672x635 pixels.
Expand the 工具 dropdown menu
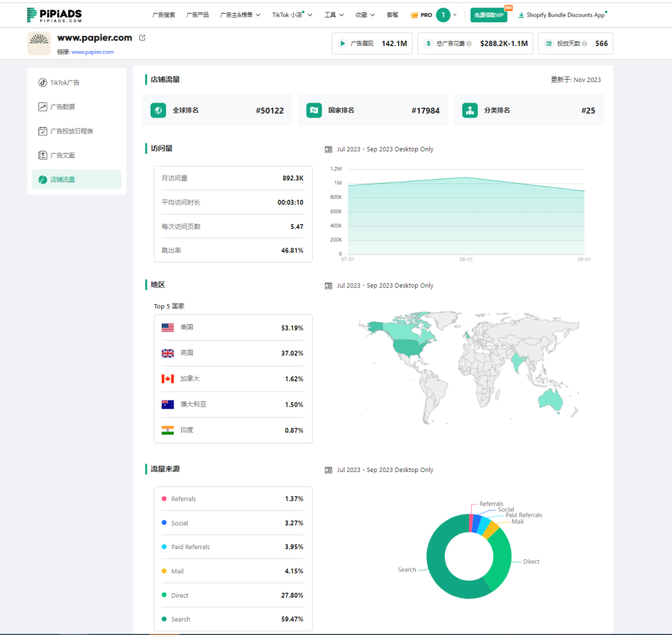334,15
